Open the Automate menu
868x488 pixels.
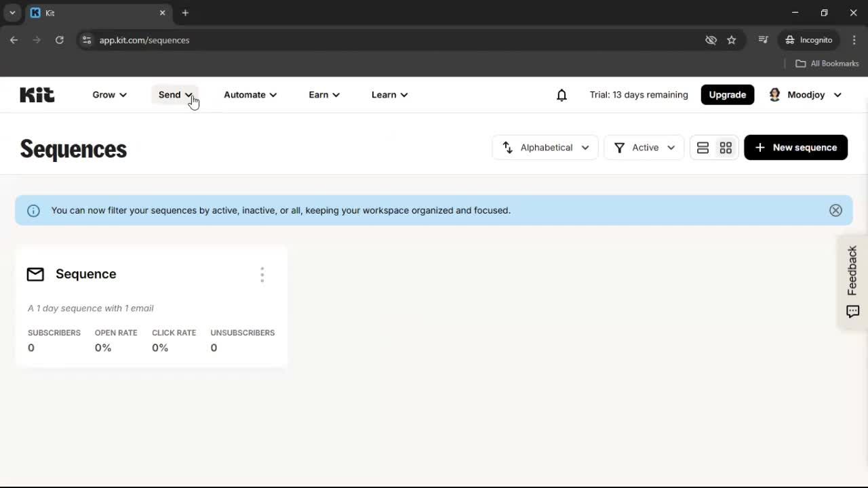click(x=250, y=95)
